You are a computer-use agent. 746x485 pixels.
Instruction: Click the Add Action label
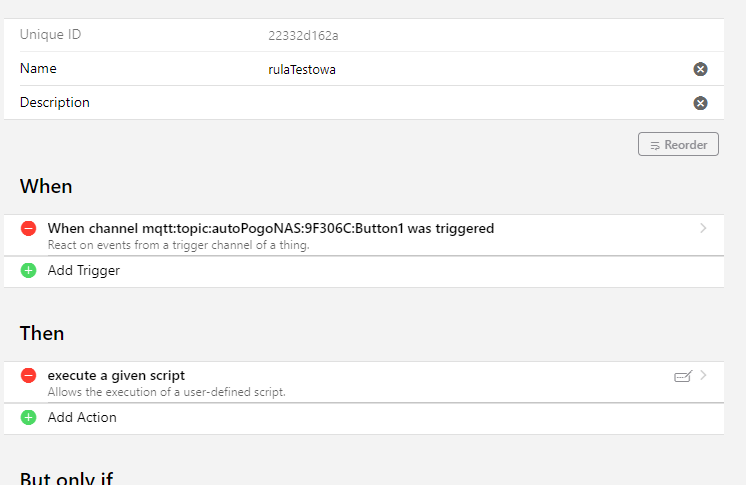pos(82,417)
